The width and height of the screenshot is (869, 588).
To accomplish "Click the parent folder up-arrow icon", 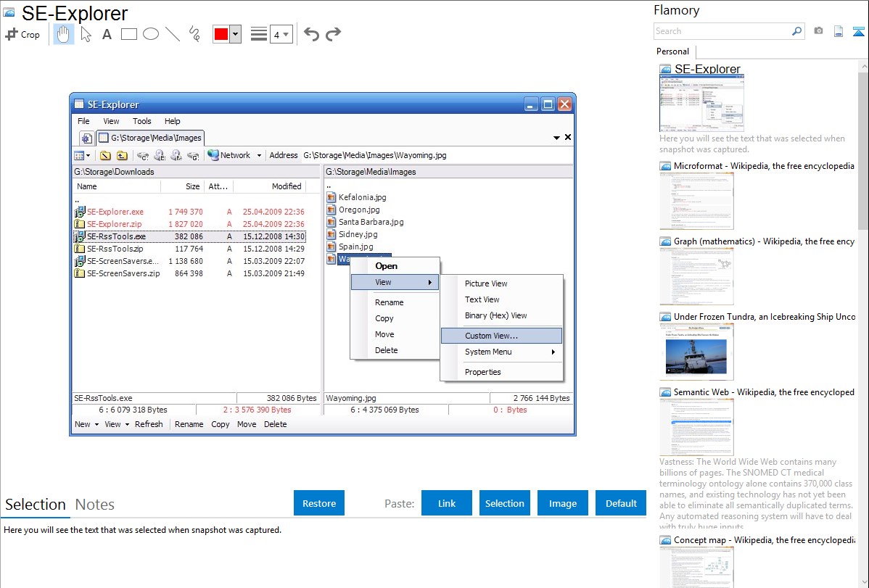I will (122, 156).
